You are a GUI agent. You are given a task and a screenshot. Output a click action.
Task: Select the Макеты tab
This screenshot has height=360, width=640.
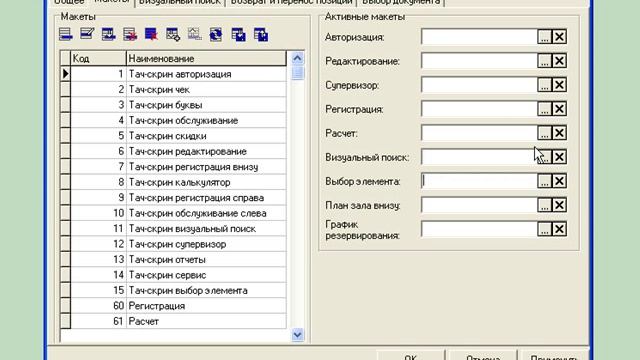[x=111, y=2]
